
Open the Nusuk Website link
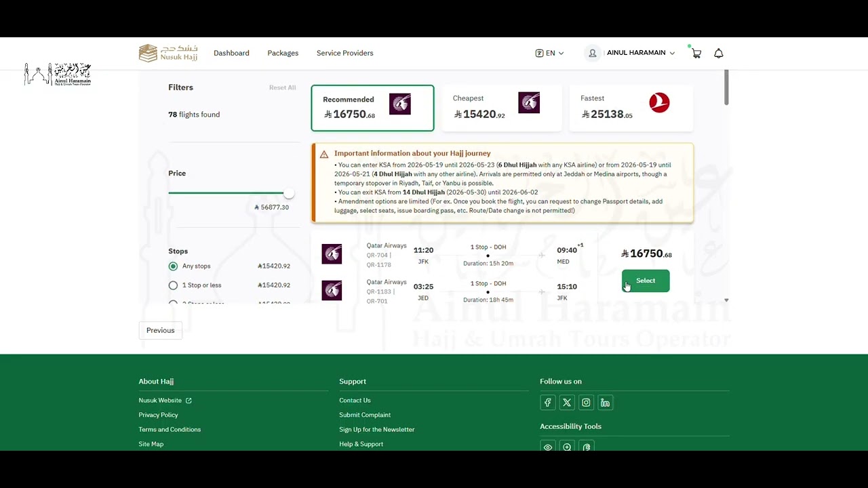[160, 401]
